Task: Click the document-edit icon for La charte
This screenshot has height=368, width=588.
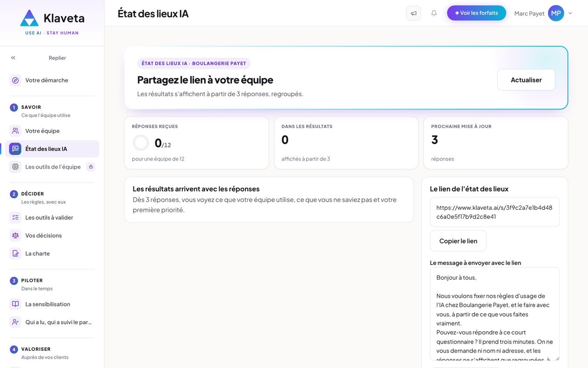Action: [15, 253]
